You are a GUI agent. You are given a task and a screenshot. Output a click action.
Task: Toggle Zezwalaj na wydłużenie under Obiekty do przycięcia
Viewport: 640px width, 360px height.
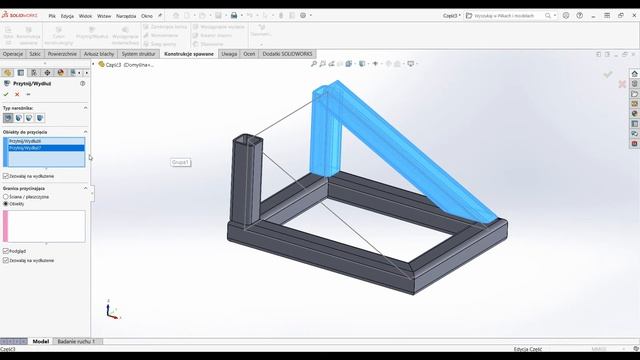coord(6,176)
